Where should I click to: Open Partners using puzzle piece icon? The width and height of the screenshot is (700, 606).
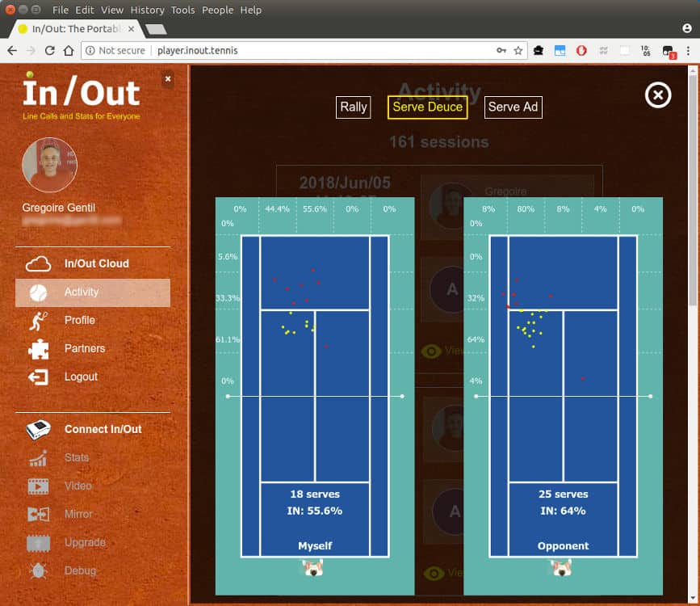point(38,349)
